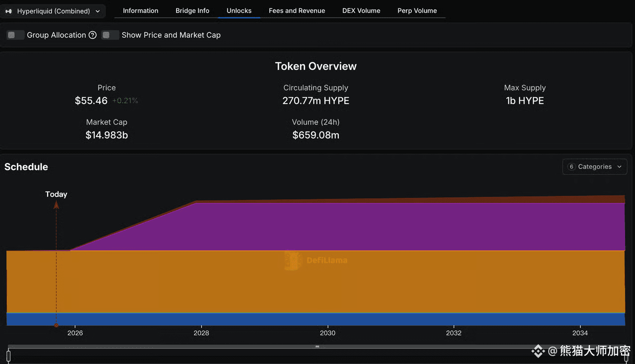Screen dimensions: 635x364
Task: Click the DefiLlama watermark logo in chart
Action: point(293,260)
